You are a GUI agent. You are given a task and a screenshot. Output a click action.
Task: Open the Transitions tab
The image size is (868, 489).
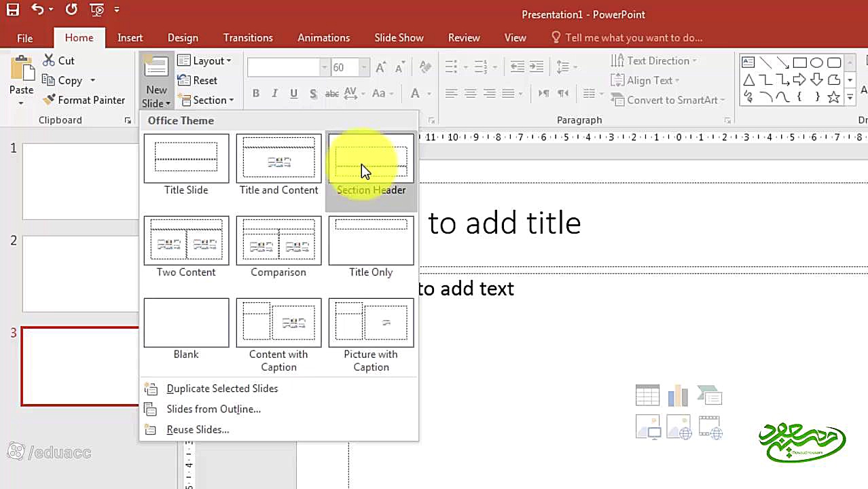coord(248,38)
